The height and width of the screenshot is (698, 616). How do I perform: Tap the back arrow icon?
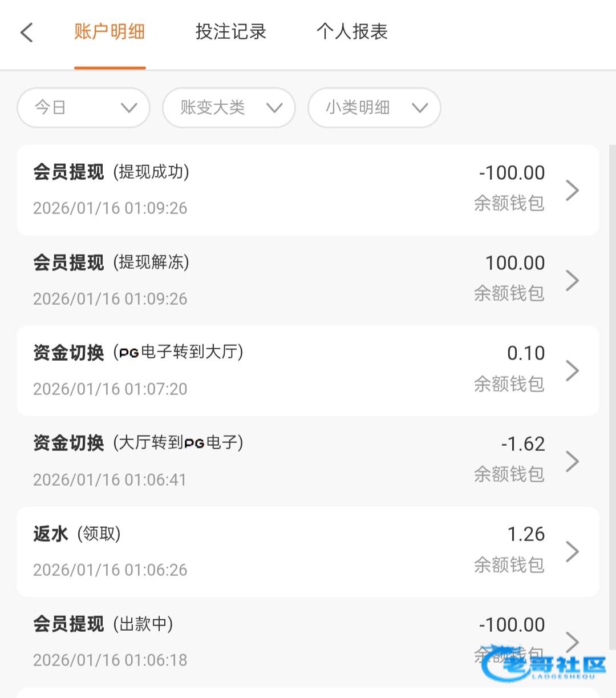tap(27, 32)
